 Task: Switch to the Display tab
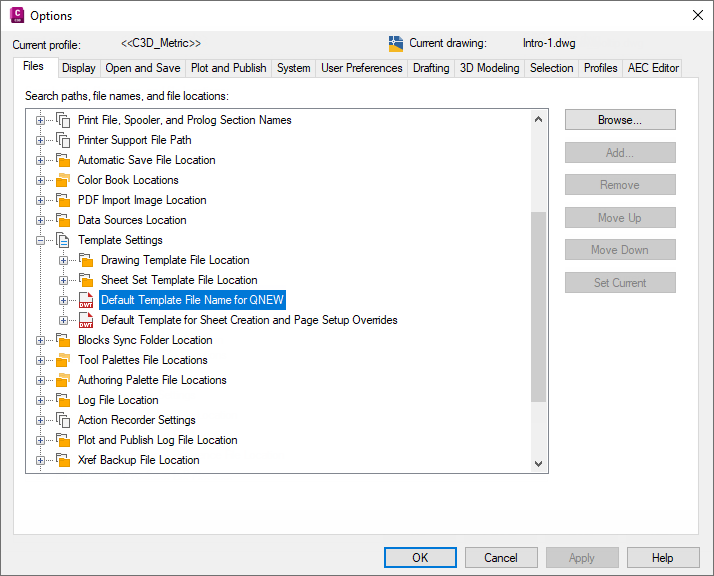point(79,68)
